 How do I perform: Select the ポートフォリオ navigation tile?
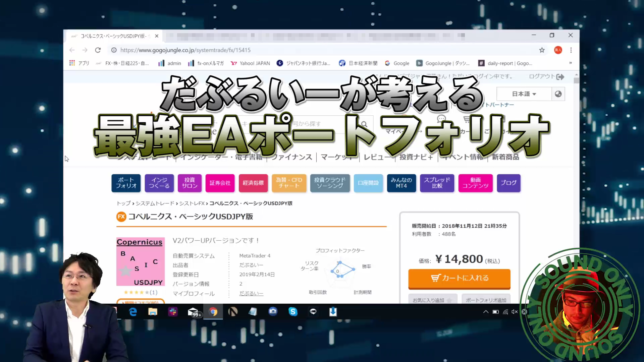(x=126, y=183)
